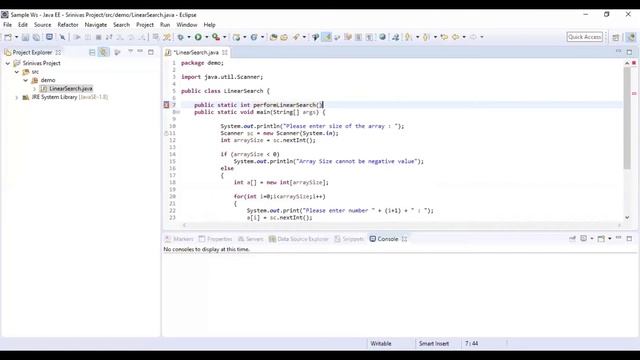Click the Search flashlight toolbar icon
640x360 pixels.
click(x=296, y=37)
